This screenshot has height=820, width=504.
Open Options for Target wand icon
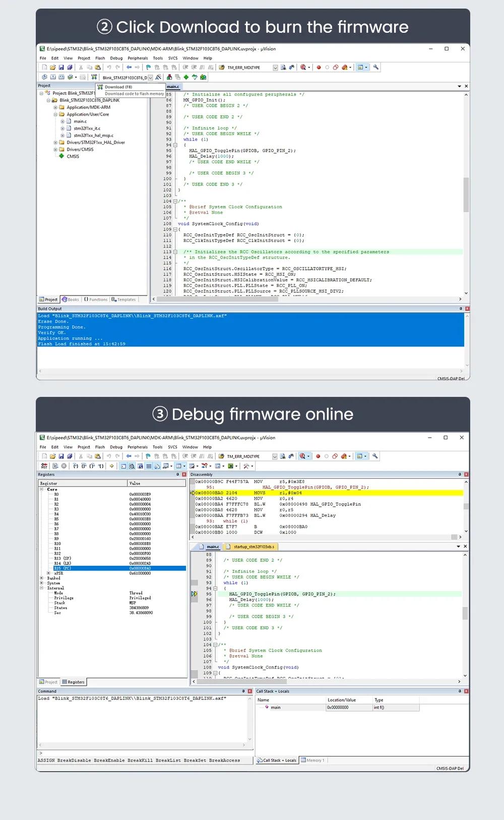tap(158, 77)
